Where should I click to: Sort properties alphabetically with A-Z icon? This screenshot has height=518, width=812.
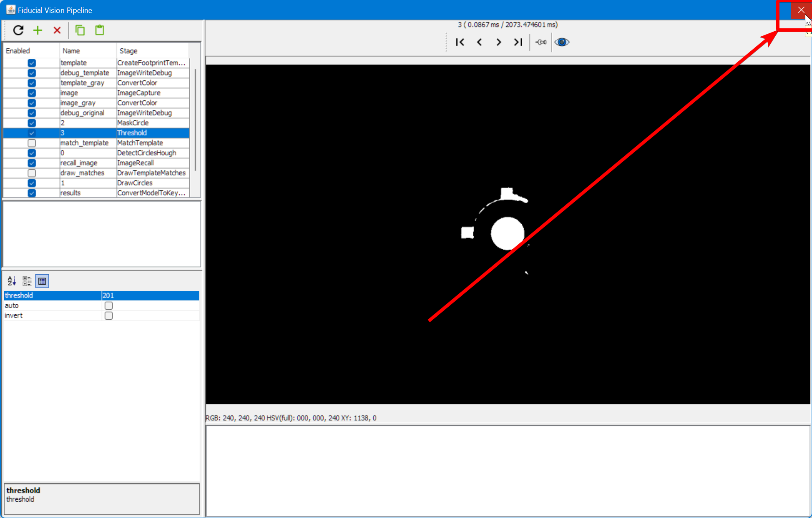(x=12, y=281)
